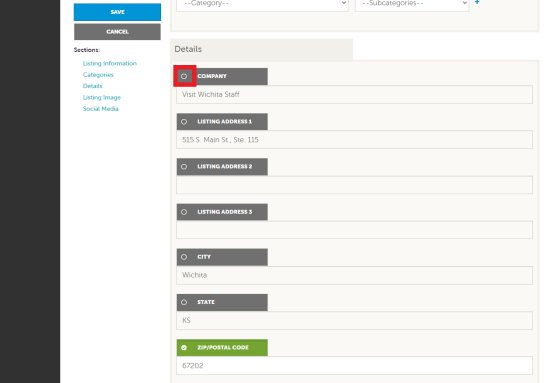Click the blue SAVE button

[x=117, y=12]
